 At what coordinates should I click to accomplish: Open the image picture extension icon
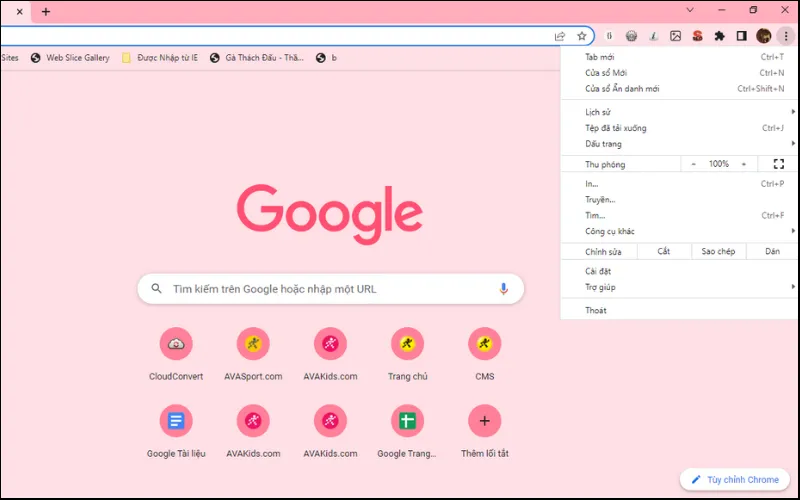(676, 36)
